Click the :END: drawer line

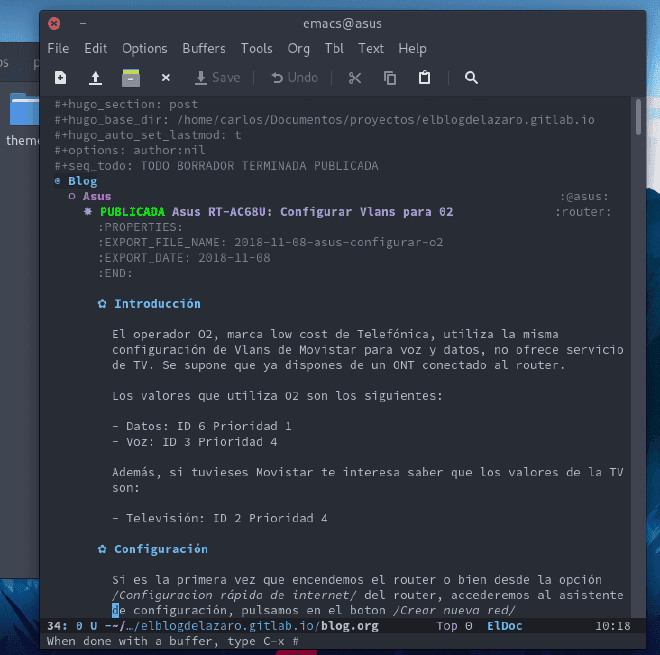click(x=115, y=273)
